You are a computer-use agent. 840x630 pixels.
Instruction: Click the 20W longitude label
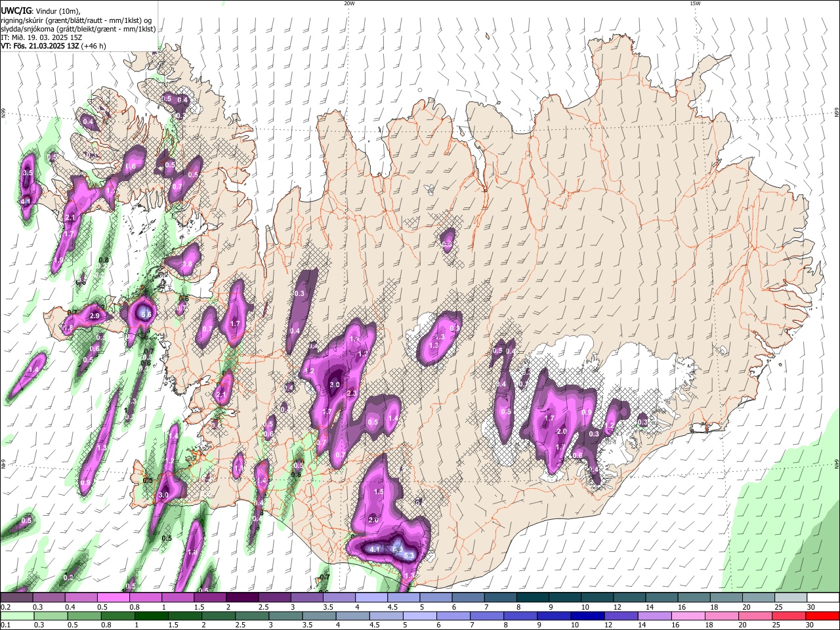click(x=349, y=3)
